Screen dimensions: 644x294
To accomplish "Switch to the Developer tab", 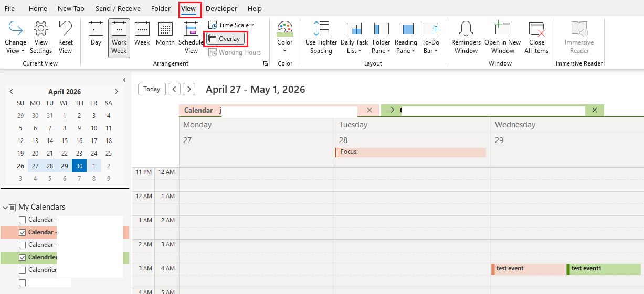I will 221,9.
